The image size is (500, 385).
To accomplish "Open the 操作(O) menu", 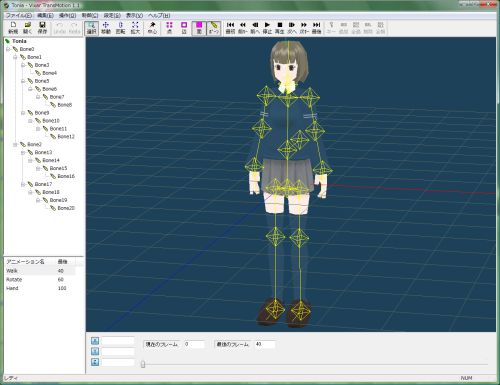I will (x=67, y=15).
